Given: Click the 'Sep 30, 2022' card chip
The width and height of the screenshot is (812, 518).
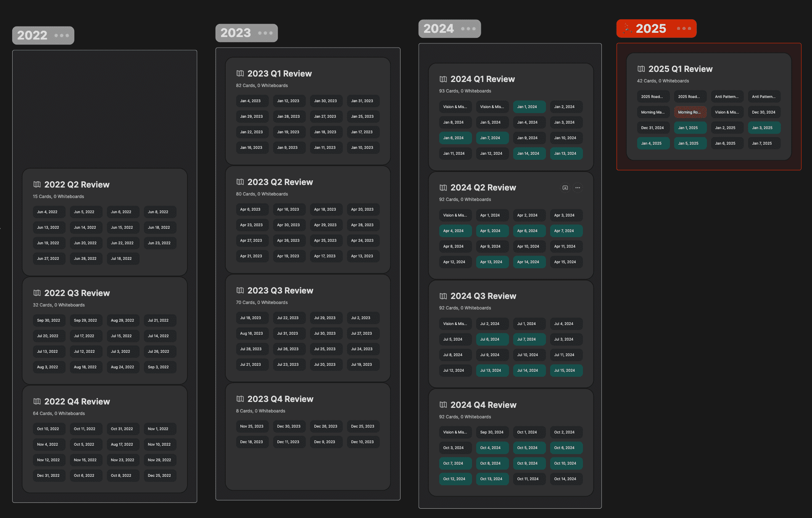Looking at the screenshot, I should click(49, 320).
